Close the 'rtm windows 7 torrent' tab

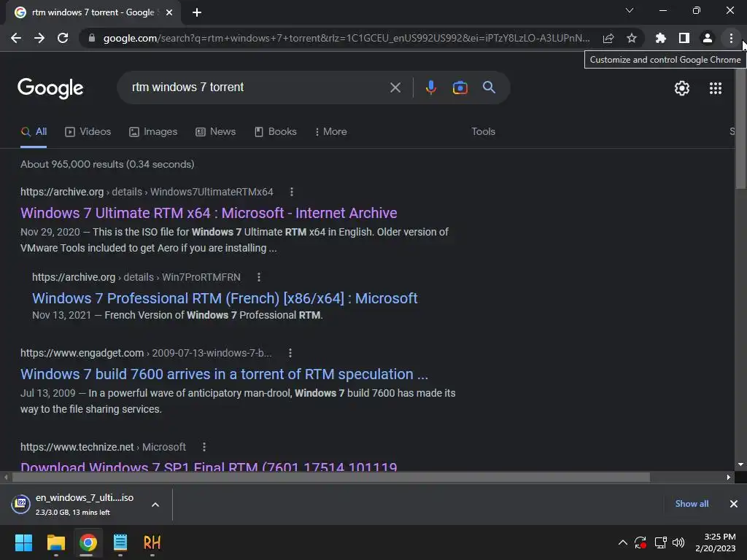pyautogui.click(x=169, y=12)
